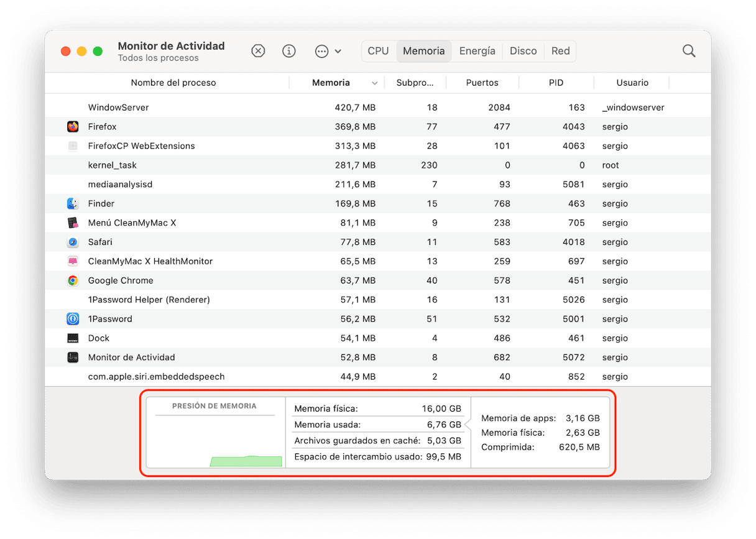This screenshot has width=756, height=539.
Task: Switch to the CPU tab
Action: [x=378, y=51]
